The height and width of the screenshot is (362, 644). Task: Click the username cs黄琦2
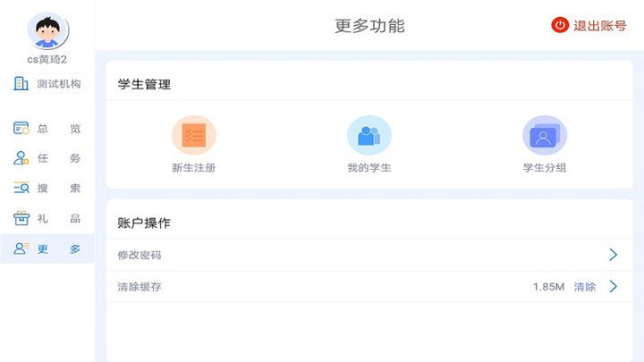pos(47,60)
